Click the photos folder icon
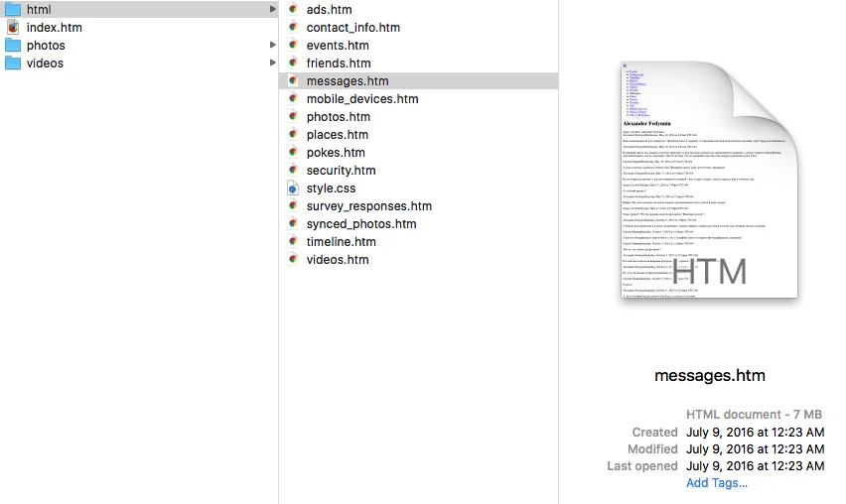This screenshot has width=846, height=504. point(13,46)
